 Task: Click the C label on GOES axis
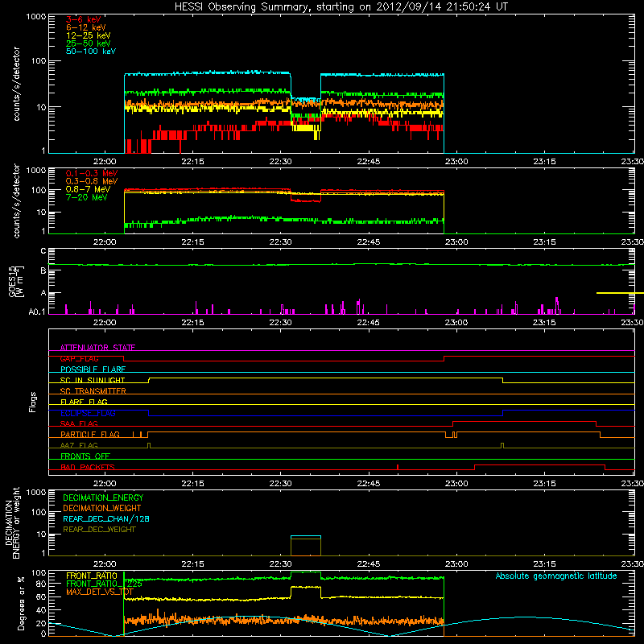tap(43, 251)
